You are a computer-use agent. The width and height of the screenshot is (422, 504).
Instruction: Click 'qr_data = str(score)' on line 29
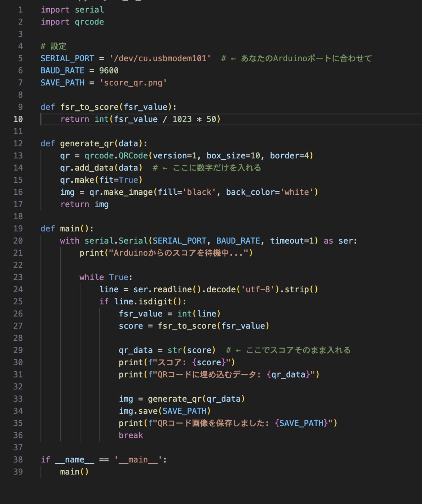[167, 350]
